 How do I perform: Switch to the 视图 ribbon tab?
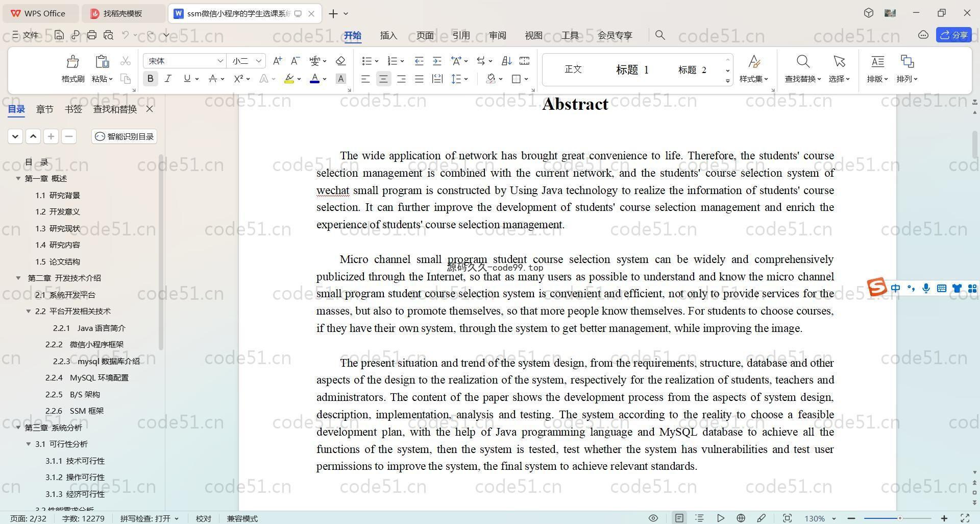pyautogui.click(x=533, y=35)
